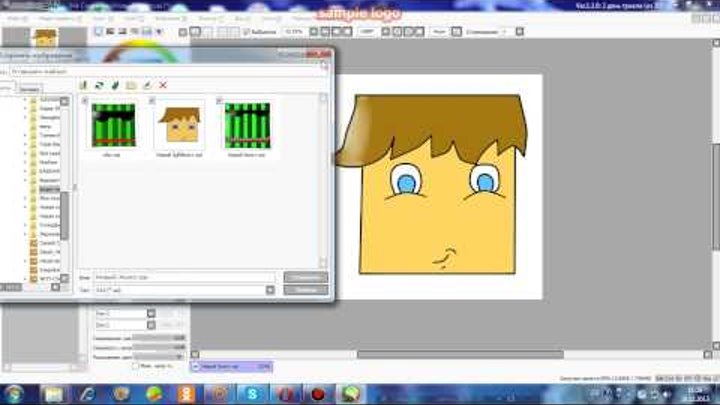Click the top slider bar under the dropdowns
The height and width of the screenshot is (405, 720).
pos(158,337)
